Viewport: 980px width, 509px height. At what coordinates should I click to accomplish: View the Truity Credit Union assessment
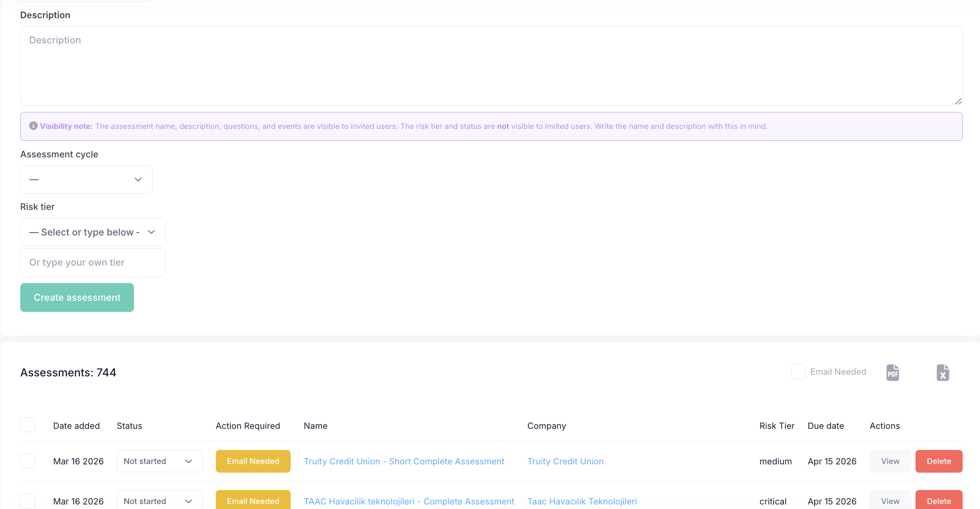(890, 461)
